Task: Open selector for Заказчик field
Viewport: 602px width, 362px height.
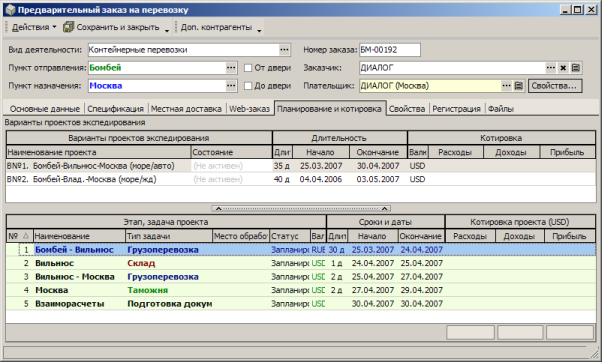Action: [551, 68]
